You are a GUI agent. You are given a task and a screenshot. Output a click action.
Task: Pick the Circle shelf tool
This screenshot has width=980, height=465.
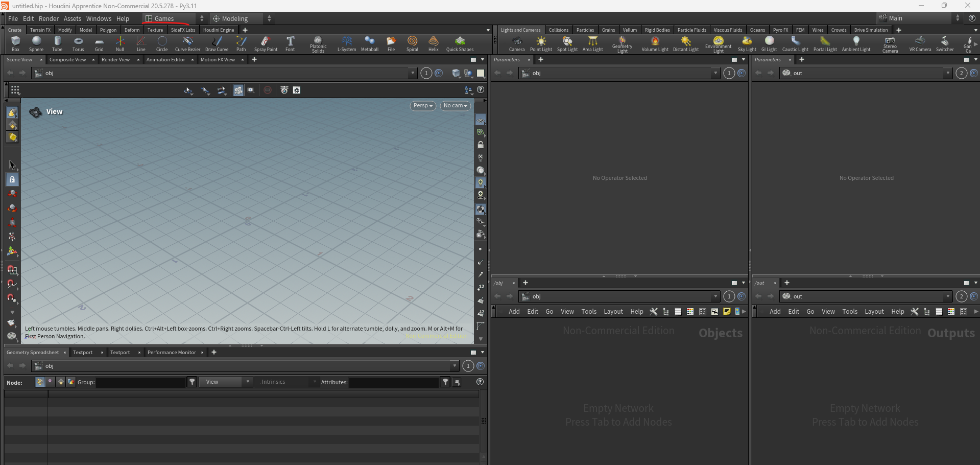pyautogui.click(x=162, y=44)
